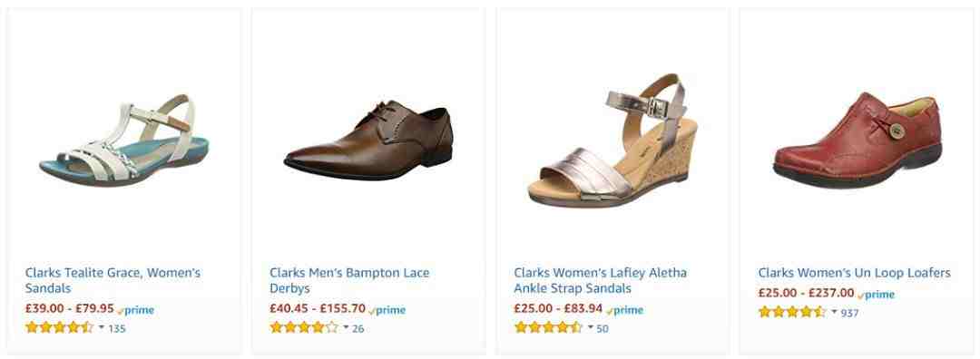Image resolution: width=980 pixels, height=359 pixels.
Task: Click the prime badge under Bampton Lace Derbys
Action: (387, 310)
